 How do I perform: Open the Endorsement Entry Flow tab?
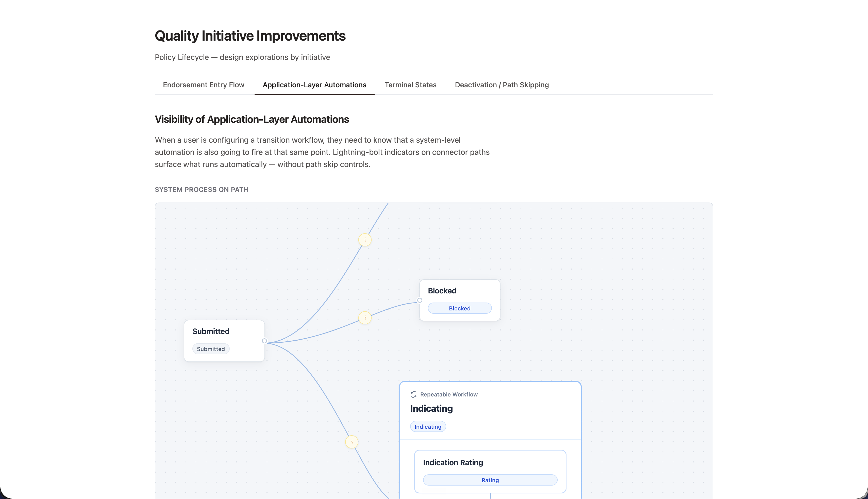(x=204, y=85)
